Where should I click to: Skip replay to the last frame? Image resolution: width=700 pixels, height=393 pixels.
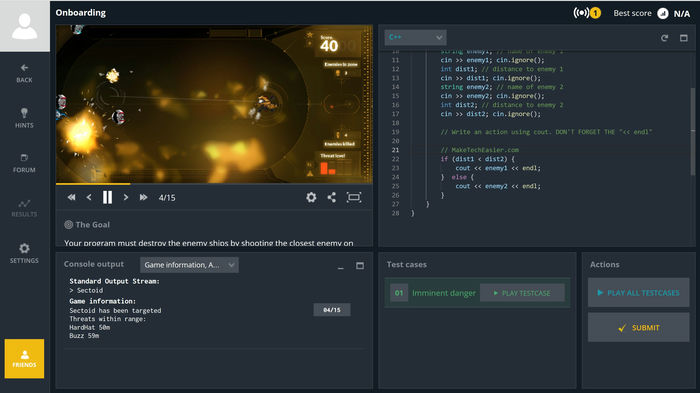point(143,197)
